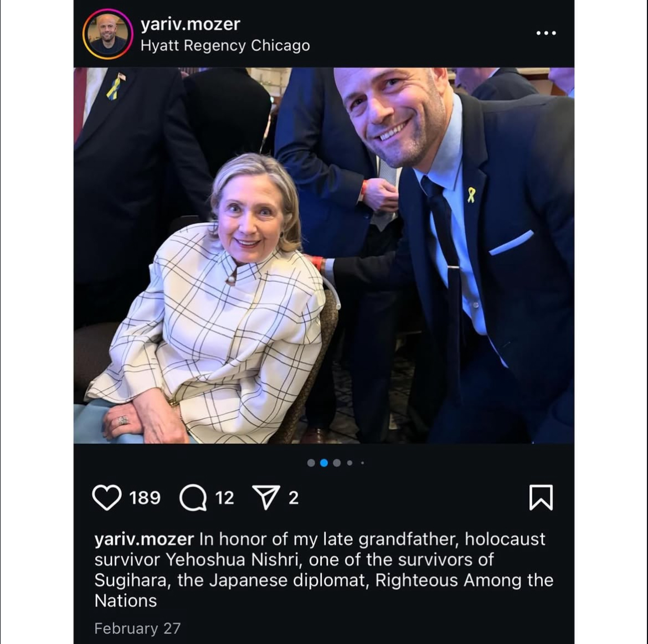Jump to the fourth carousel dot
The image size is (648, 644).
pos(349,463)
